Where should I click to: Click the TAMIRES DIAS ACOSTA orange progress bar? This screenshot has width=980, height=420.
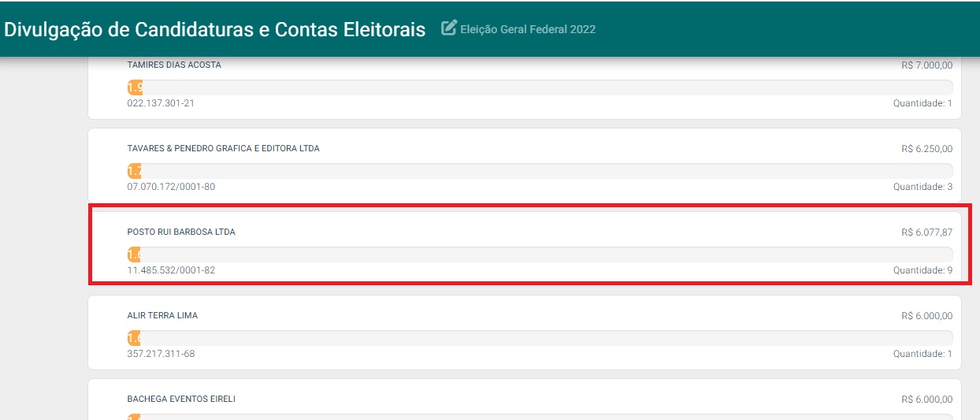(135, 87)
